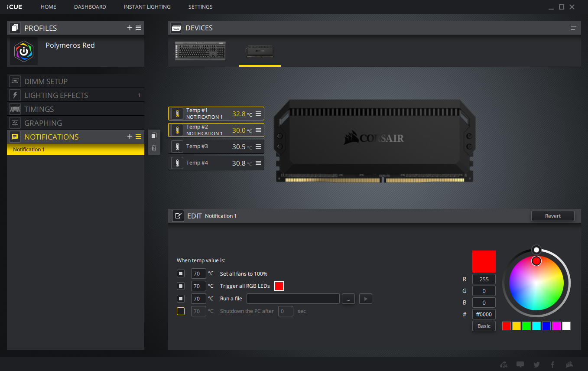The image size is (588, 371).
Task: Open the TIMINGS section
Action: (76, 109)
